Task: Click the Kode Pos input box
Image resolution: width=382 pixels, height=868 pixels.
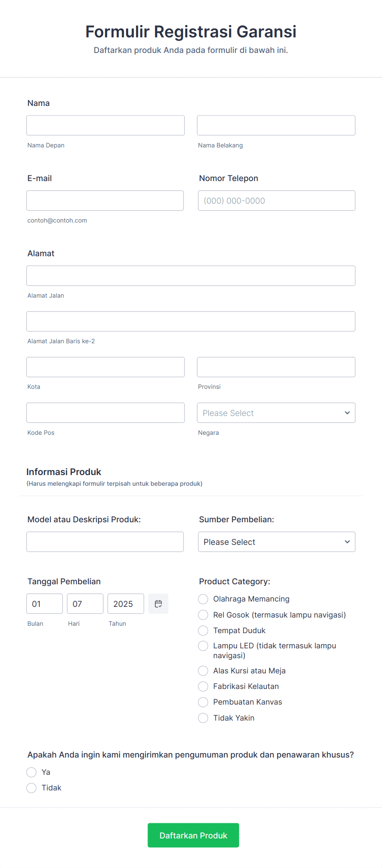Action: pyautogui.click(x=105, y=413)
